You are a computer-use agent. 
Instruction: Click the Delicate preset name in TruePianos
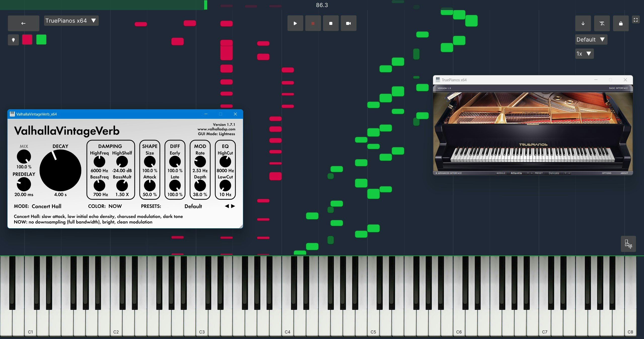pyautogui.click(x=554, y=173)
